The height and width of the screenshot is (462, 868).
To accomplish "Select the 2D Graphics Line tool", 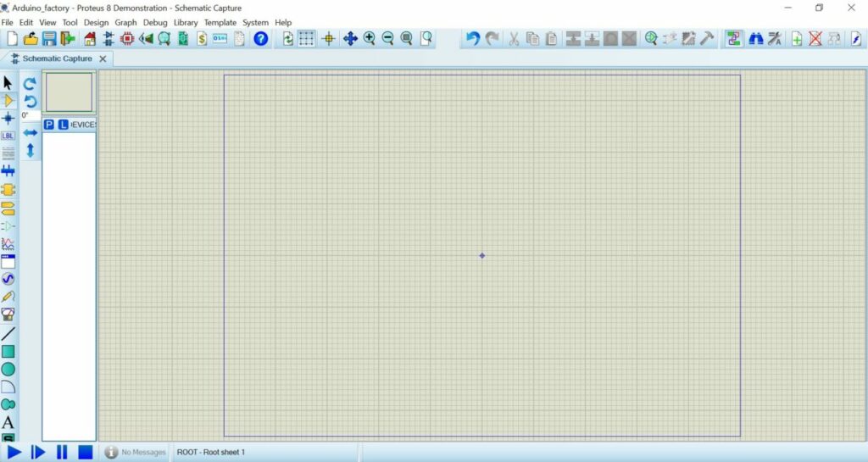I will (x=8, y=333).
